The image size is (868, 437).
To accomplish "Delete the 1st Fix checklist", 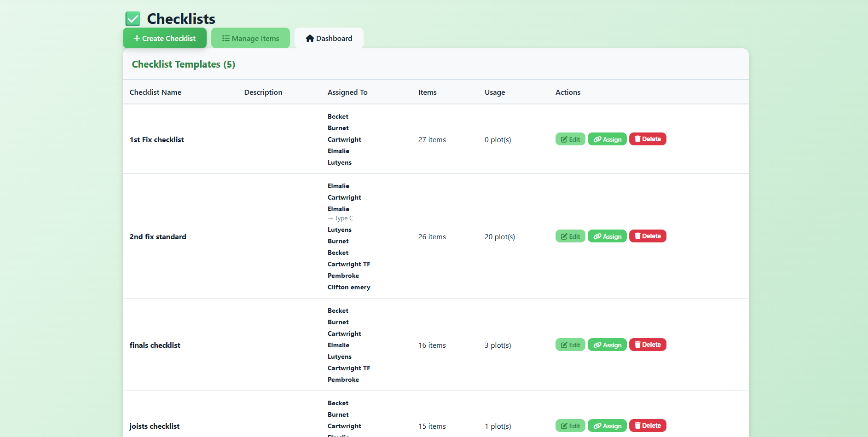I will click(648, 139).
